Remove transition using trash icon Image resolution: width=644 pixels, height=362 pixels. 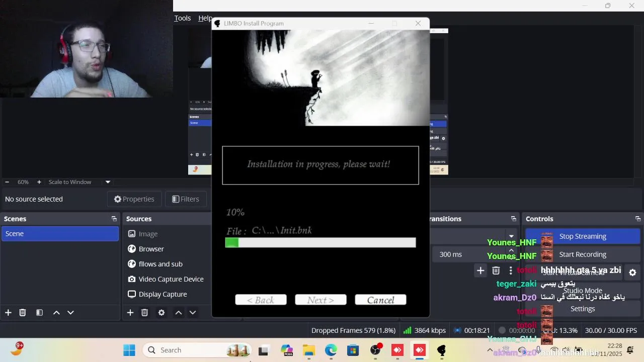496,270
